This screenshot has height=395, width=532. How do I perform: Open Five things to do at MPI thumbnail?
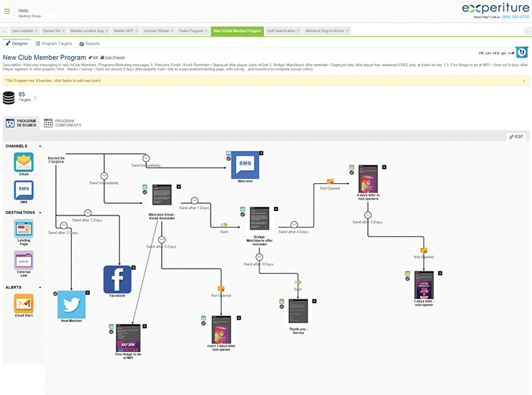(x=128, y=338)
